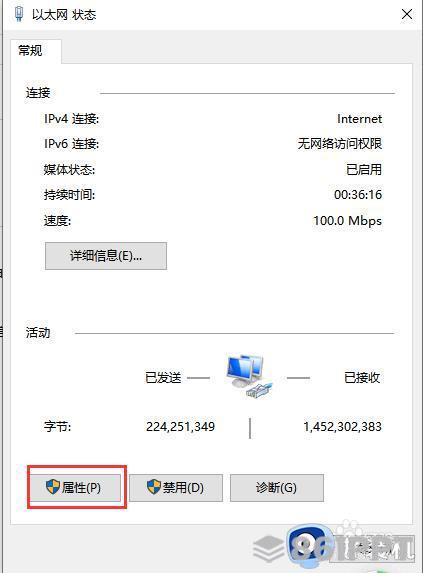Click the shield icon on 禁用(D) button

154,487
